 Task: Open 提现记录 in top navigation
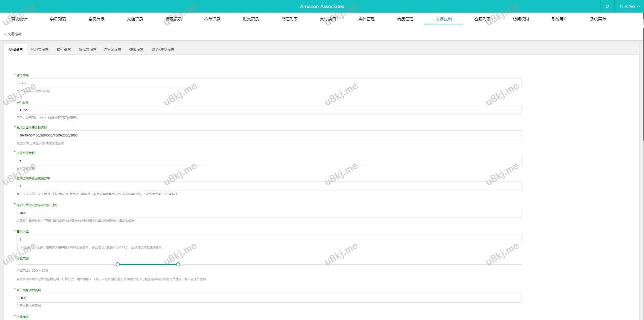point(174,19)
